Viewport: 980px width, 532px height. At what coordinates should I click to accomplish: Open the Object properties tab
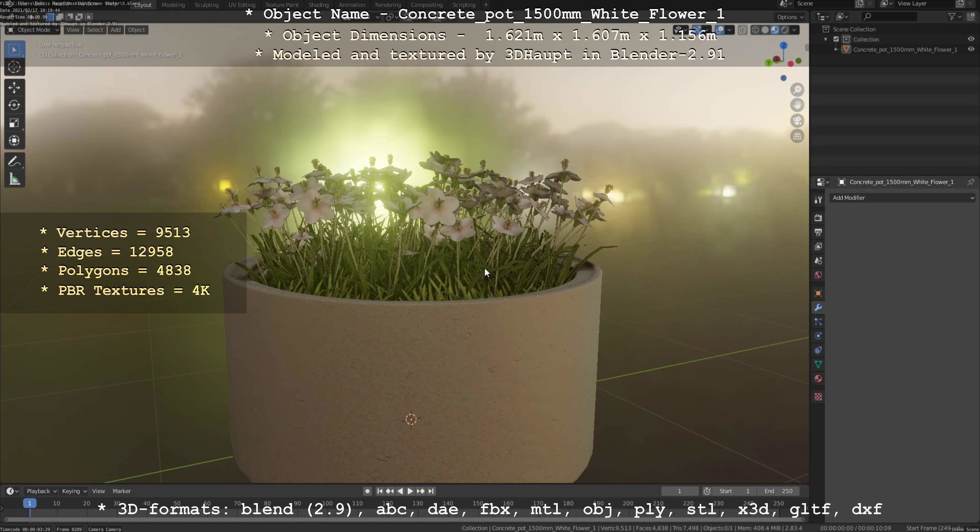tap(818, 293)
